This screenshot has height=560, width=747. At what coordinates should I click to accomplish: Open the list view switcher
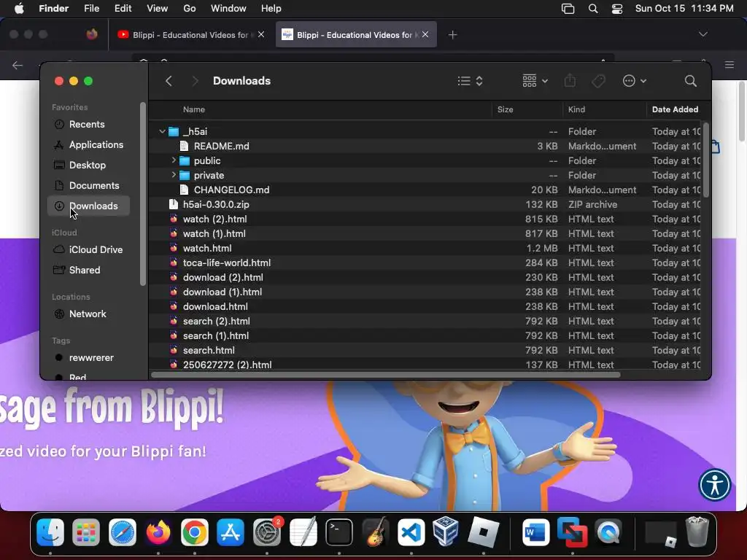tap(471, 81)
